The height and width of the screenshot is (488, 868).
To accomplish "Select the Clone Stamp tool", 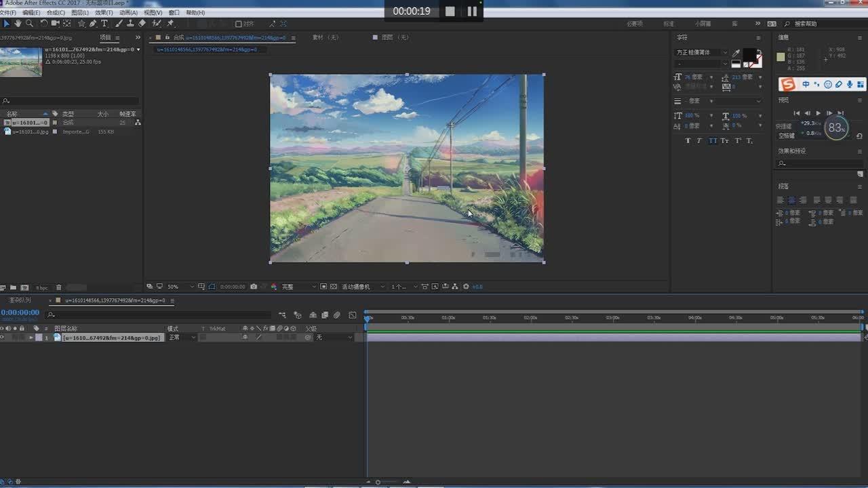I will pos(130,24).
